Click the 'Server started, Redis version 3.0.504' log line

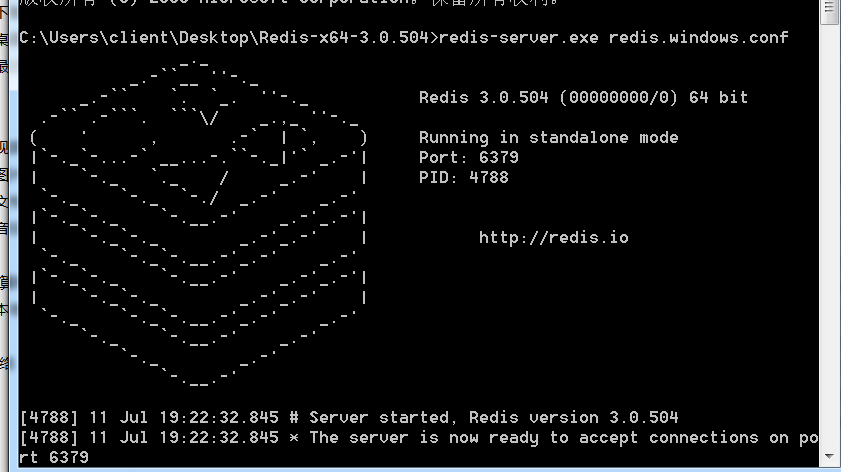(349, 417)
